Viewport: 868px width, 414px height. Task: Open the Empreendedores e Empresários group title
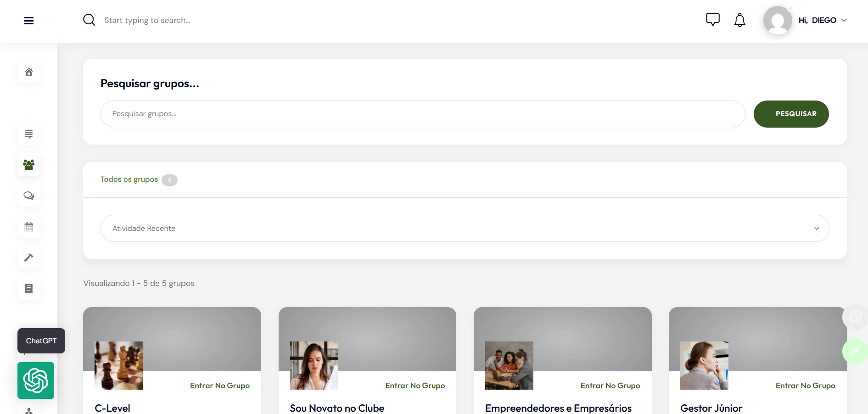coord(558,408)
